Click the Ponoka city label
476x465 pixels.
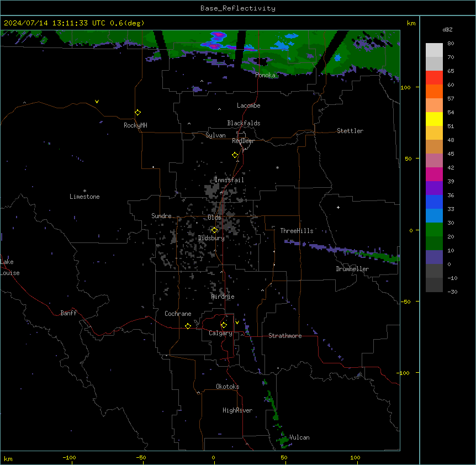coord(265,75)
